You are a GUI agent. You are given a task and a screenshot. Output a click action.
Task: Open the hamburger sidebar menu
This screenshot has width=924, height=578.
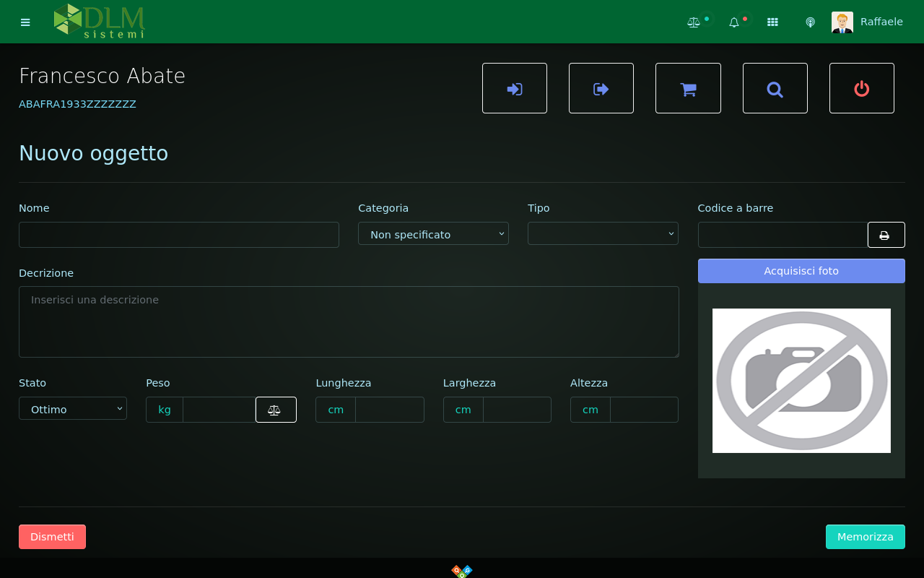[25, 22]
